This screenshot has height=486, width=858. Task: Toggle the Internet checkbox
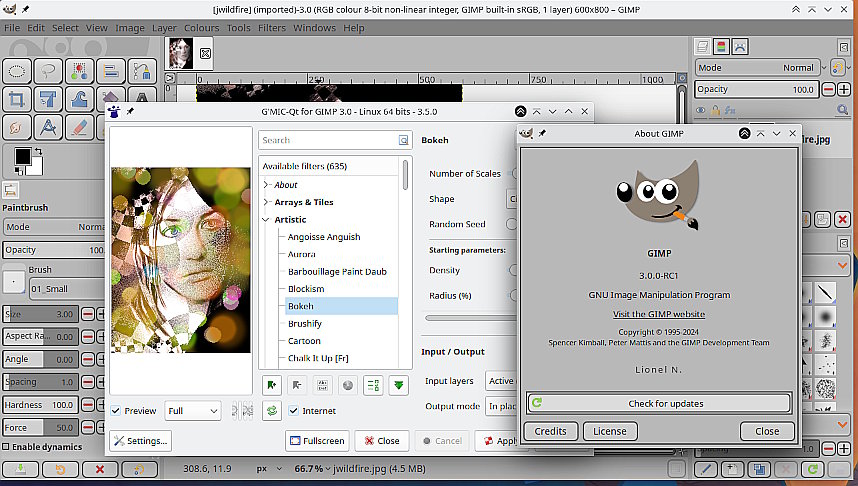pos(294,410)
